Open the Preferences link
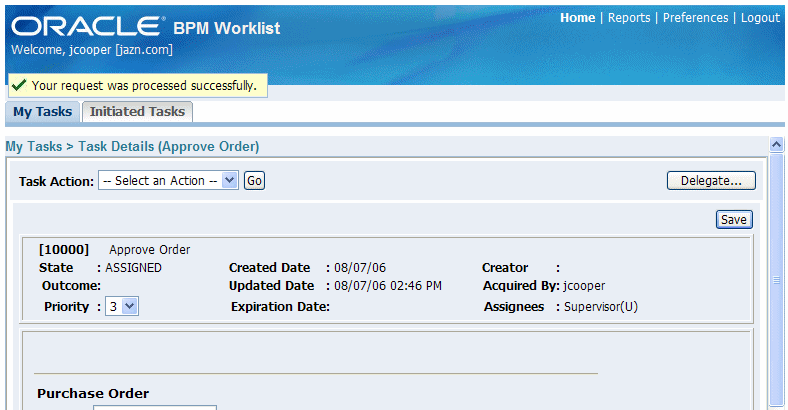Viewport: 788px width, 410px height. click(695, 18)
